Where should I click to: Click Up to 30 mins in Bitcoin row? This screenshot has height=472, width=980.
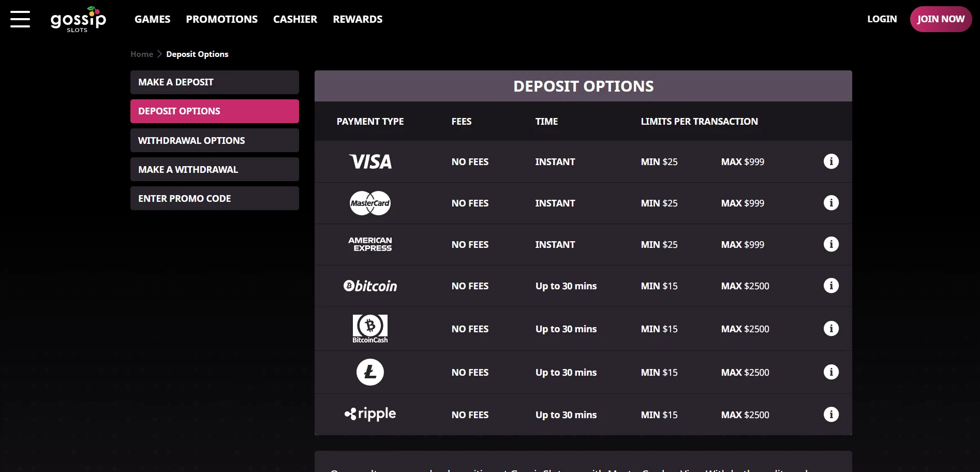click(566, 286)
